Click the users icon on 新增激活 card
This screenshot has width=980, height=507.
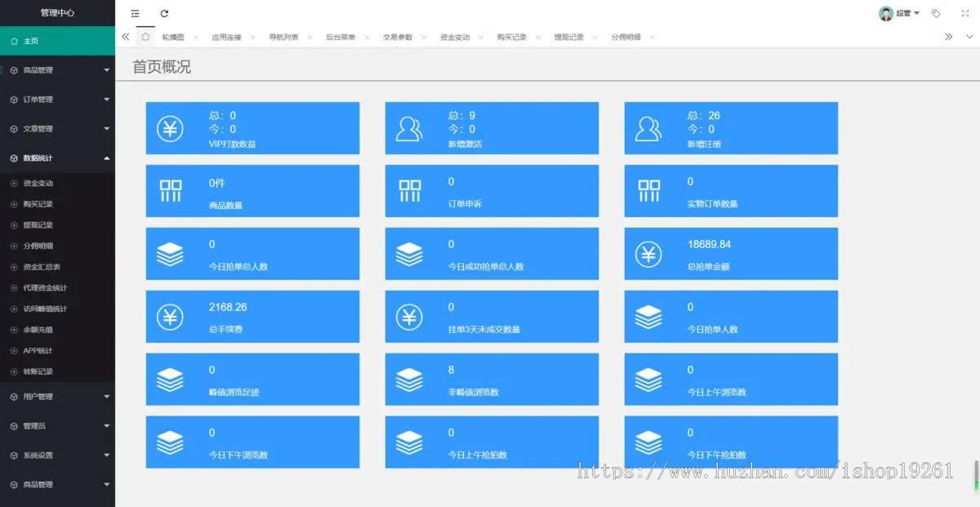[x=409, y=129]
